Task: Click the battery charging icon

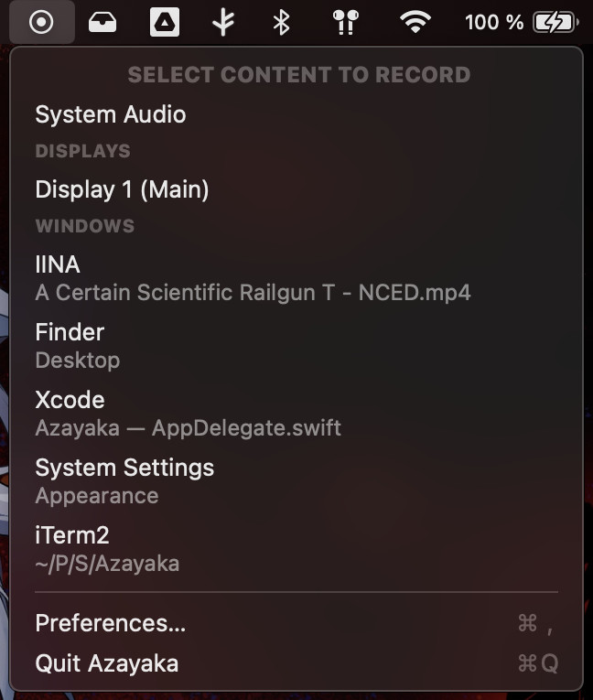Action: coord(556,22)
